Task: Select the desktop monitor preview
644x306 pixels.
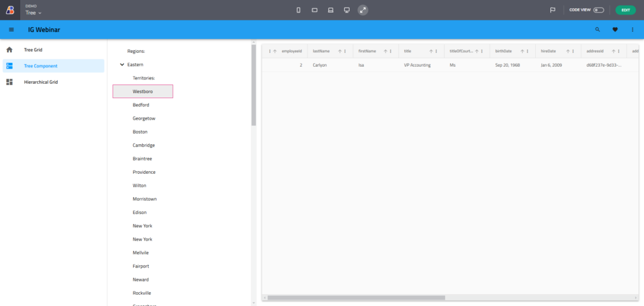Action: pyautogui.click(x=347, y=10)
